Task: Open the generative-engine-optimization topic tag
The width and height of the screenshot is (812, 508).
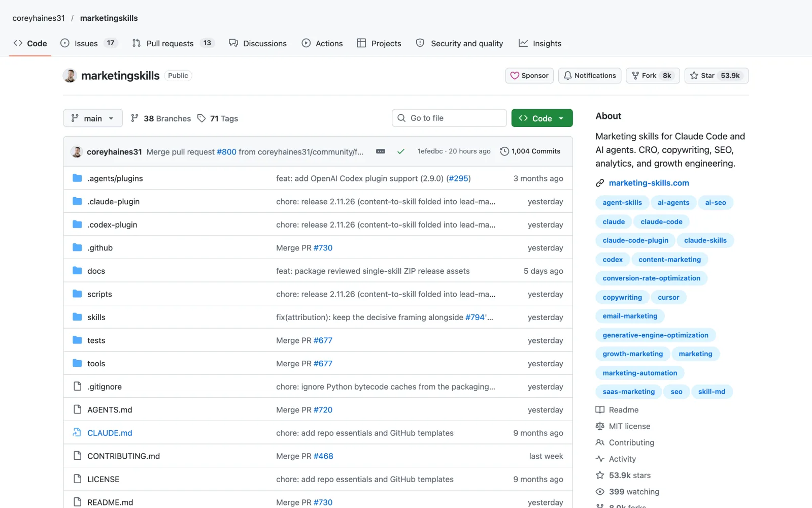Action: 655,335
